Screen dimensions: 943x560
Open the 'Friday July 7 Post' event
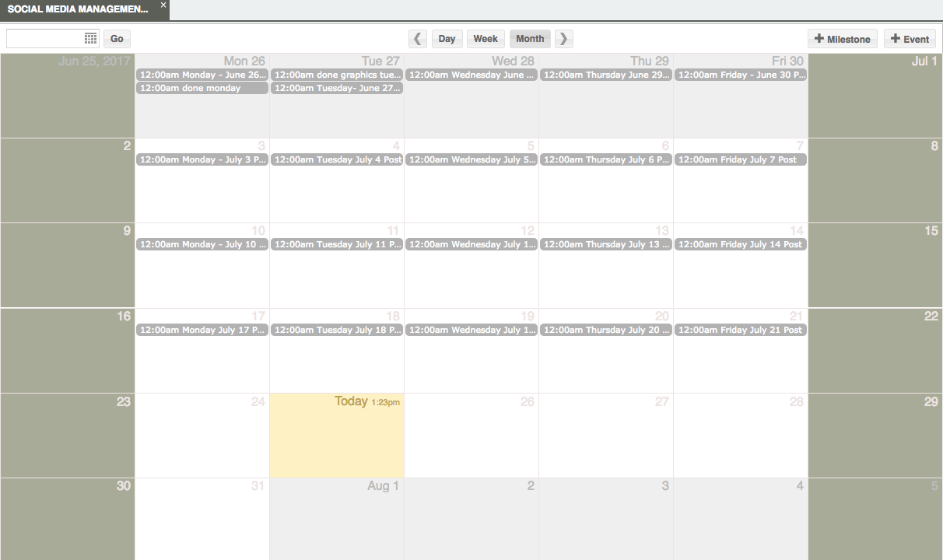point(741,159)
